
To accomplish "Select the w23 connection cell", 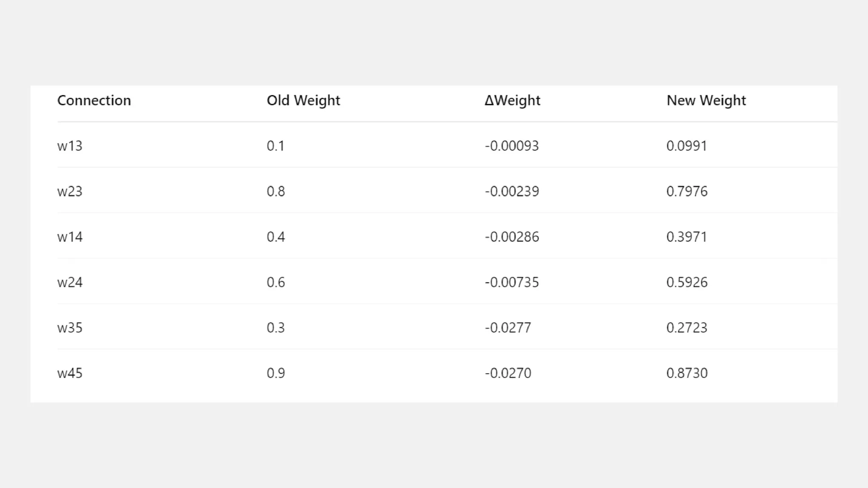I will [x=70, y=191].
